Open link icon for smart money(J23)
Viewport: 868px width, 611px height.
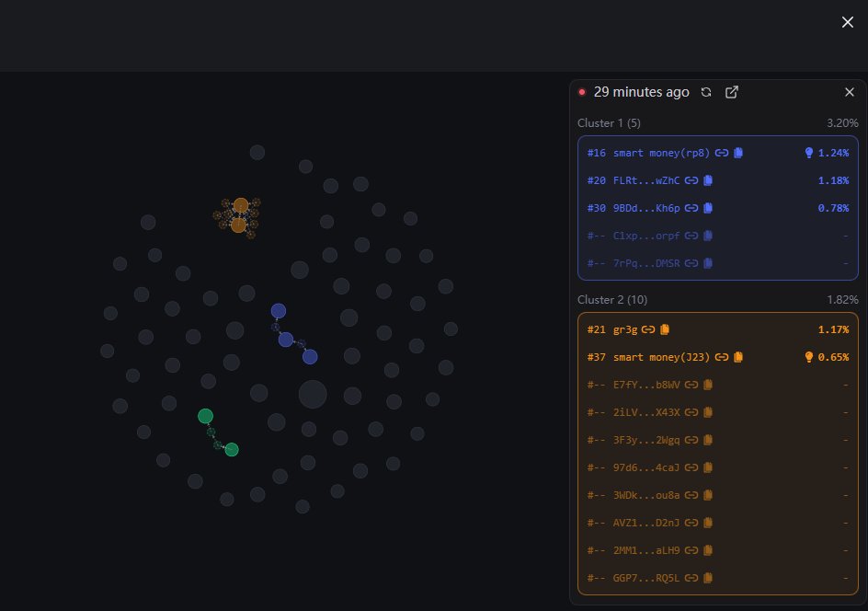pyautogui.click(x=721, y=357)
